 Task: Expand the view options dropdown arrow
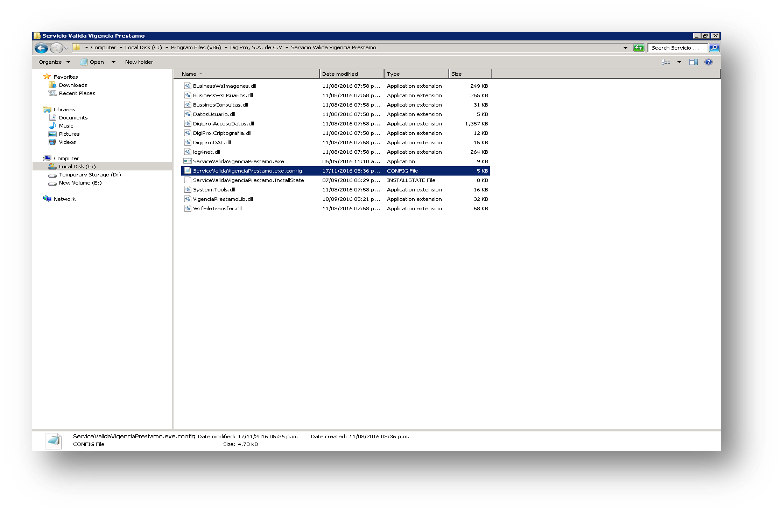[678, 62]
